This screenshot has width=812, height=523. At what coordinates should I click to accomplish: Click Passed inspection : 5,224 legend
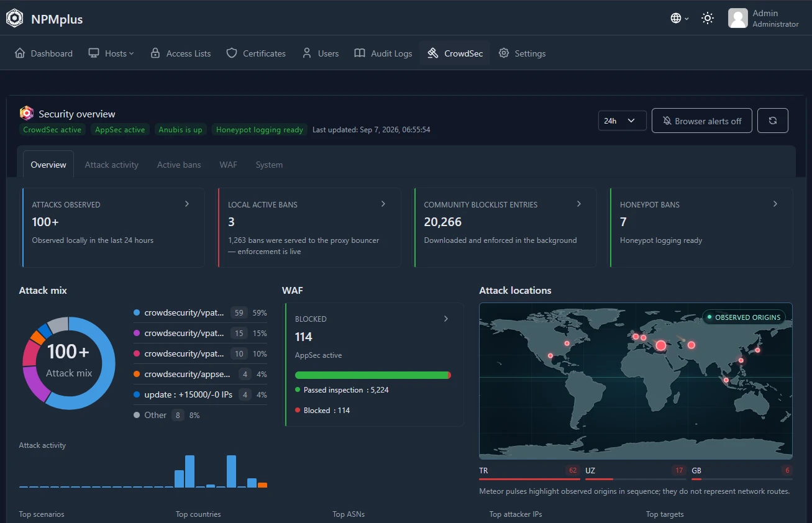pyautogui.click(x=342, y=390)
